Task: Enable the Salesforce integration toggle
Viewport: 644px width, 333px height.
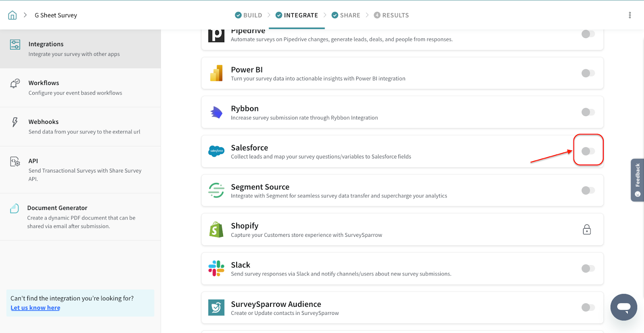Action: coord(588,151)
